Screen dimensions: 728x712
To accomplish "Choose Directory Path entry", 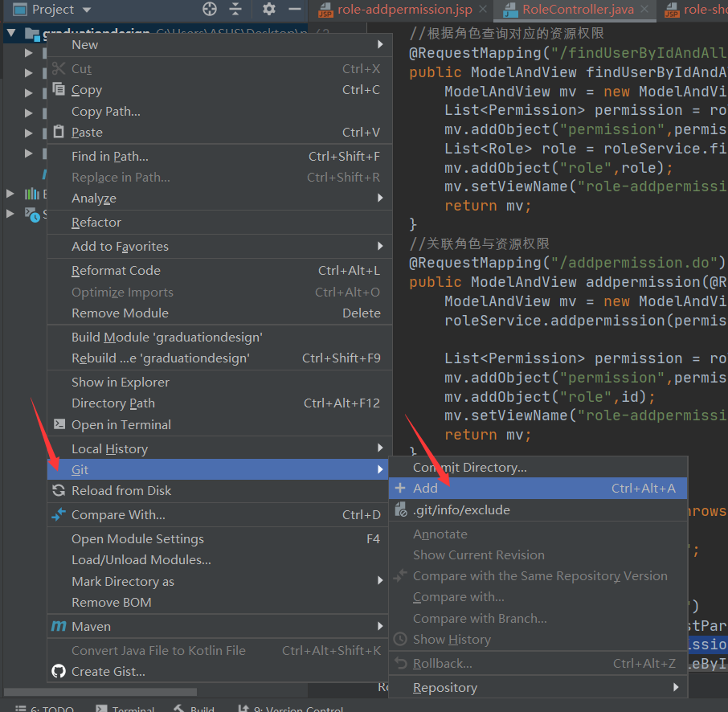I will [x=219, y=403].
